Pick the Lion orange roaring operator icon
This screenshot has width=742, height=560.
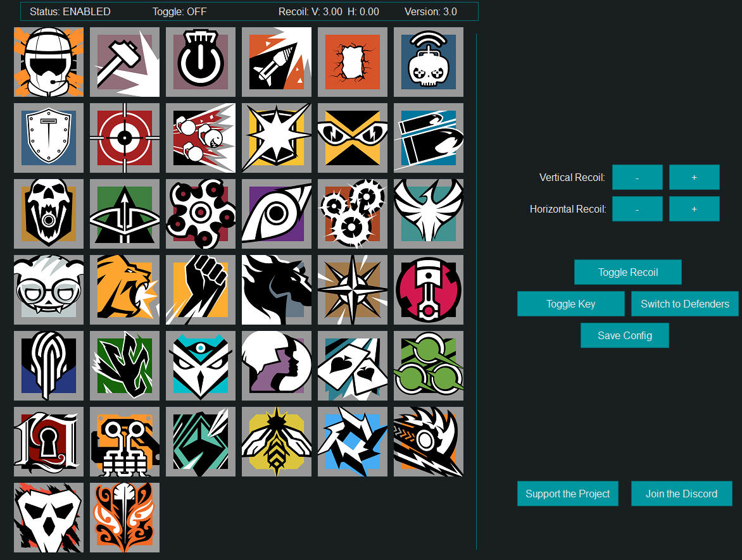125,290
